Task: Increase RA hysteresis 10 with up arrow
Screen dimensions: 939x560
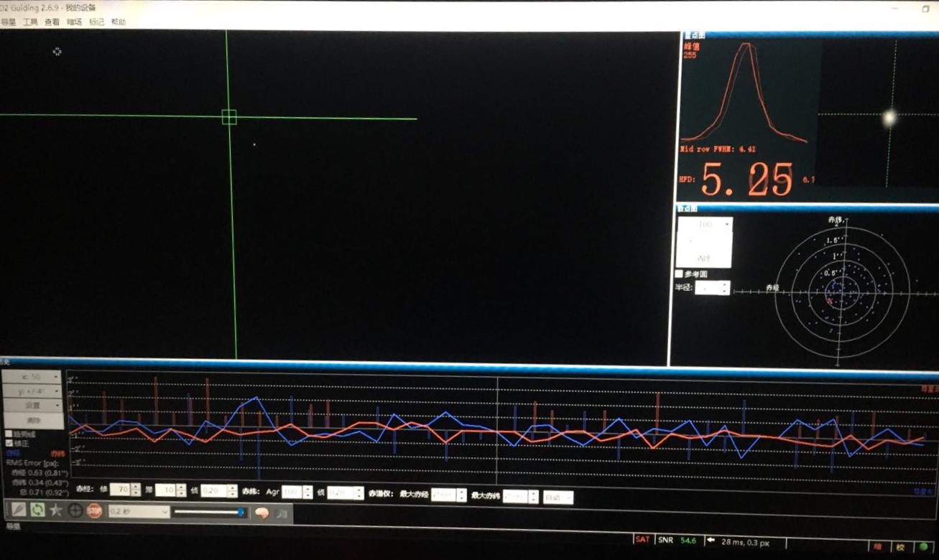Action: (x=181, y=487)
